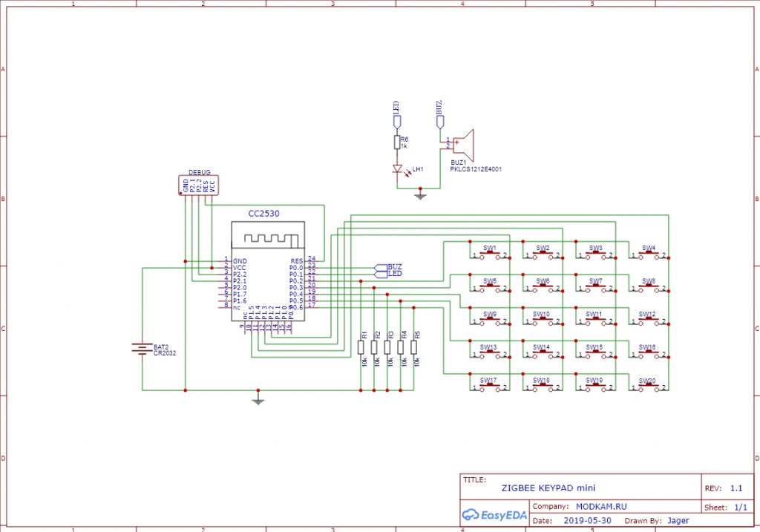Click the BAT2 CR2032 battery symbol

(x=142, y=349)
